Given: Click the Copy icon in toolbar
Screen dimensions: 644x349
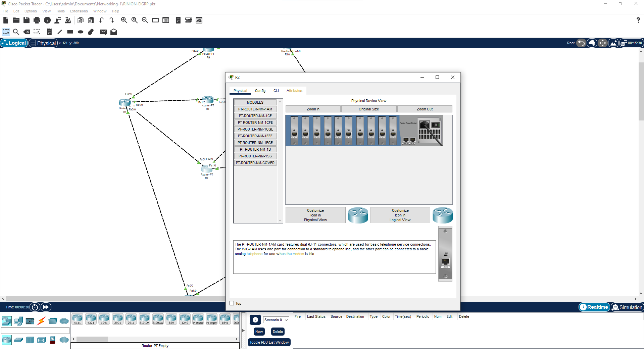Looking at the screenshot, I should click(x=80, y=20).
